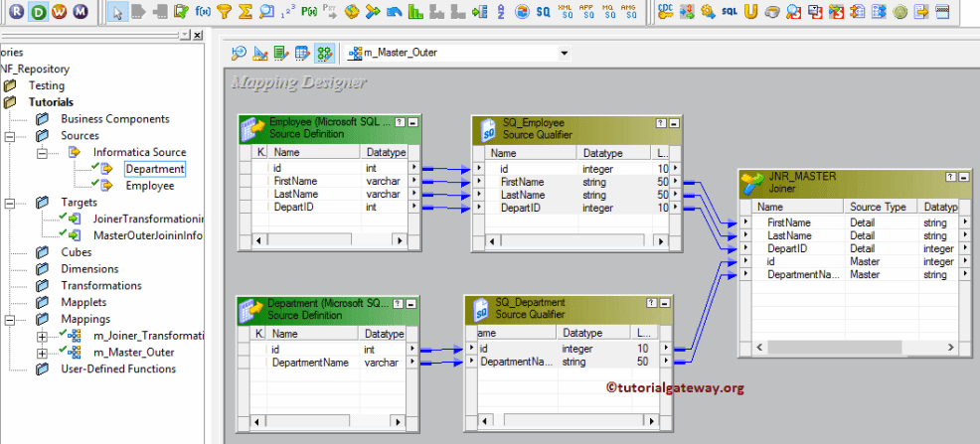The image size is (980, 444).
Task: Add MQ Source Qualifier transformation
Action: [x=607, y=11]
